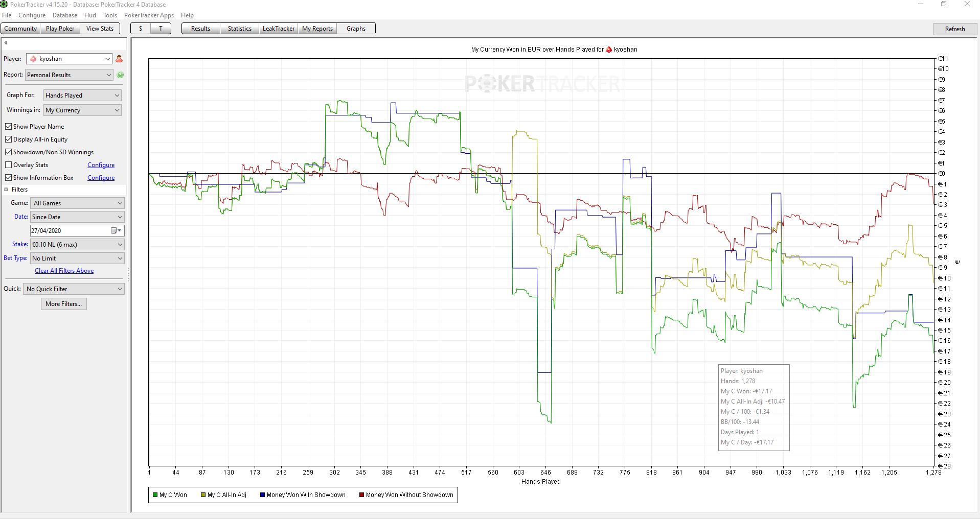
Task: Click the PokerTracker app icon in the title bar
Action: pyautogui.click(x=4, y=4)
